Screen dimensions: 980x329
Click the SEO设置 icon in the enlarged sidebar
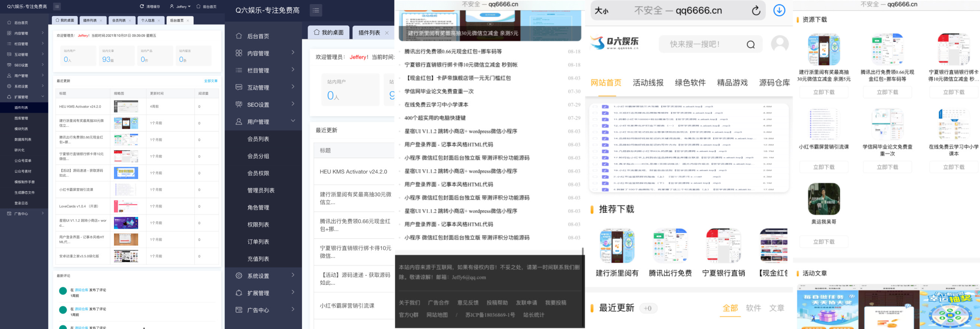coord(239,105)
